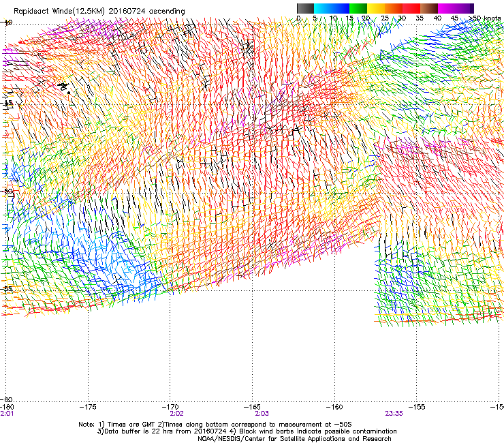The image size is (504, 443).
Task: Click the purple '2:03' time label
Action: click(262, 414)
